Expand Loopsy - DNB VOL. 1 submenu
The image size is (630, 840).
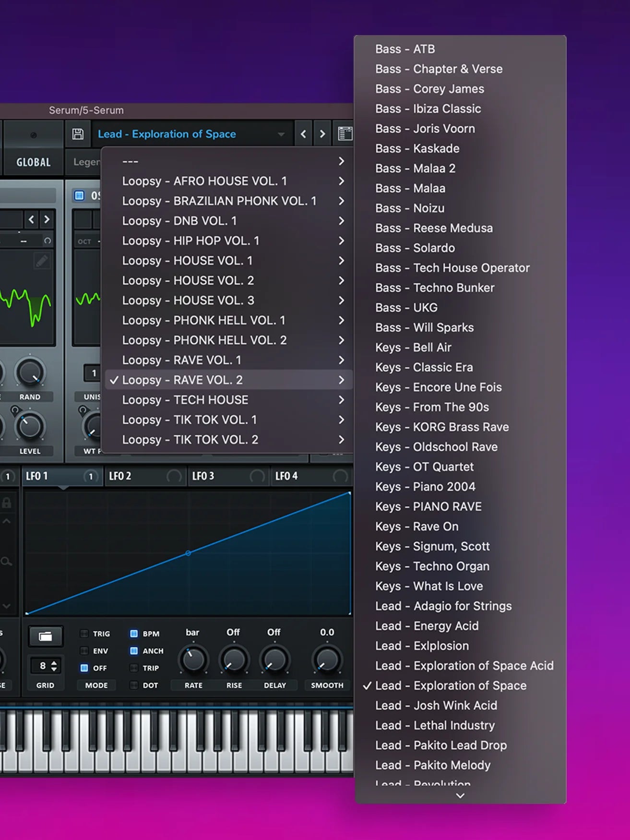pyautogui.click(x=341, y=221)
